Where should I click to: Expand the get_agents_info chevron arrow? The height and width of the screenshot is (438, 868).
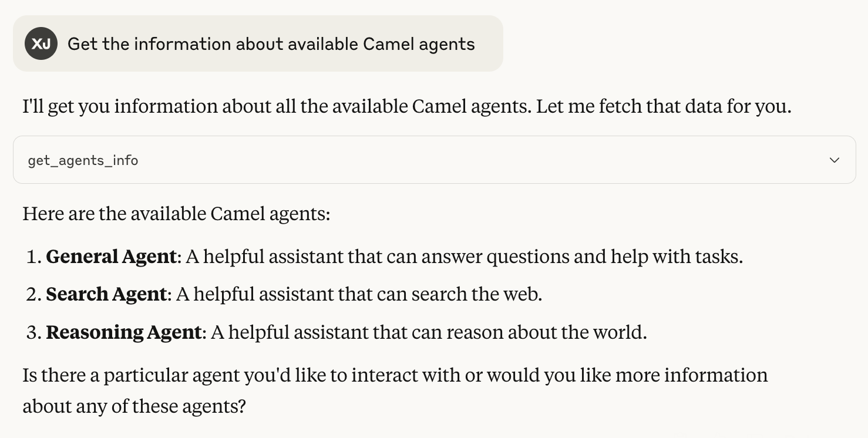834,160
